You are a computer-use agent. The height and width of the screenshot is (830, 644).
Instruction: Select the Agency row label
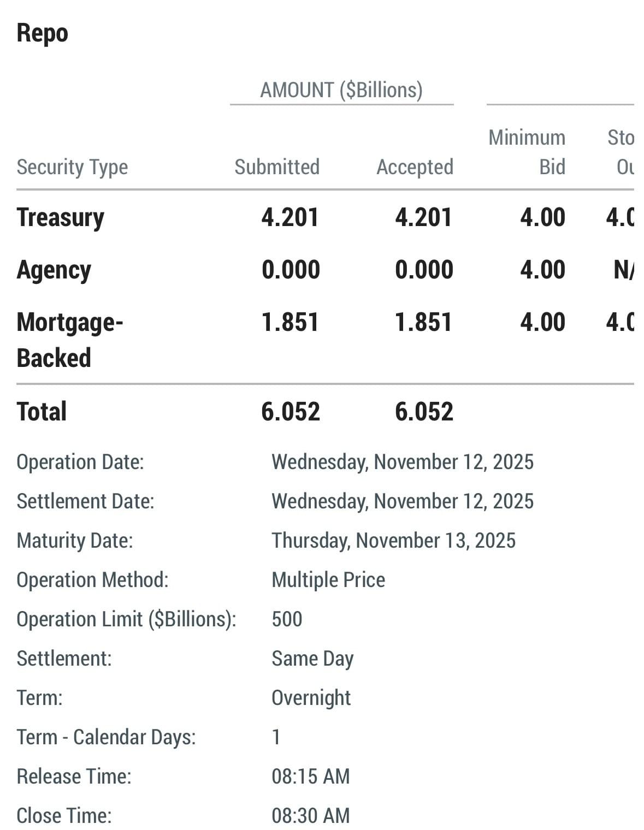54,270
